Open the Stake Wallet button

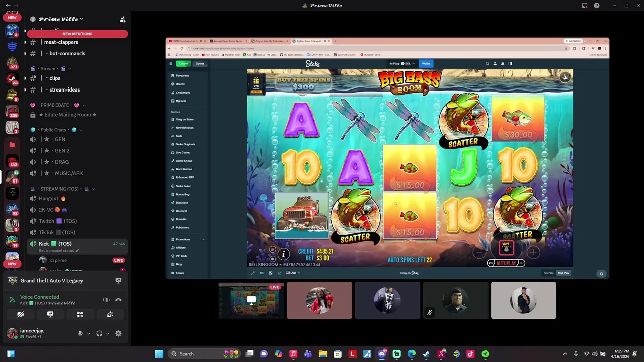426,64
